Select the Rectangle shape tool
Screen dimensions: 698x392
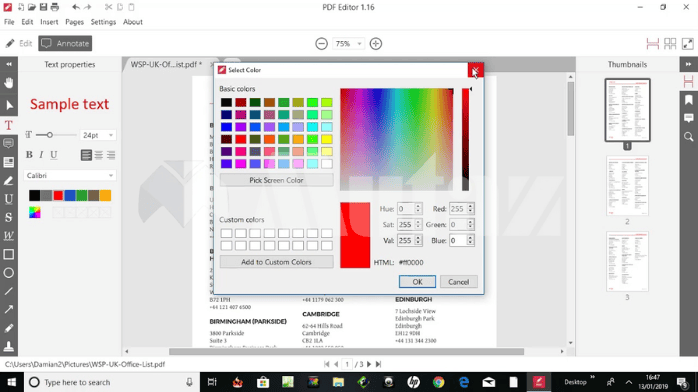click(x=8, y=255)
